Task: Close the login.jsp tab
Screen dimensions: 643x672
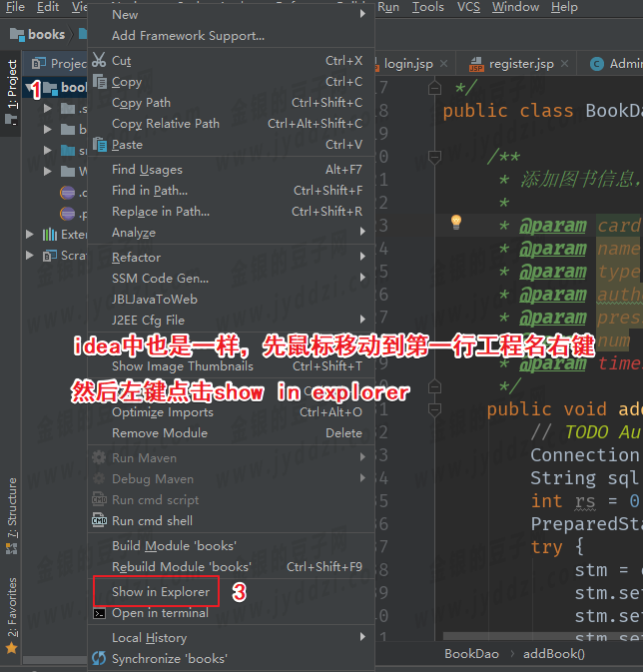Action: coord(444,64)
